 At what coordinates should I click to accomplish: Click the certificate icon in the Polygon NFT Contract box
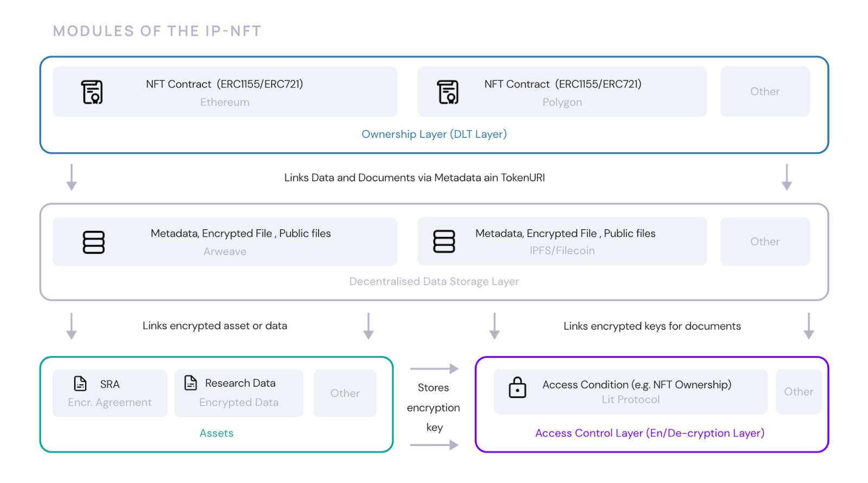(448, 92)
